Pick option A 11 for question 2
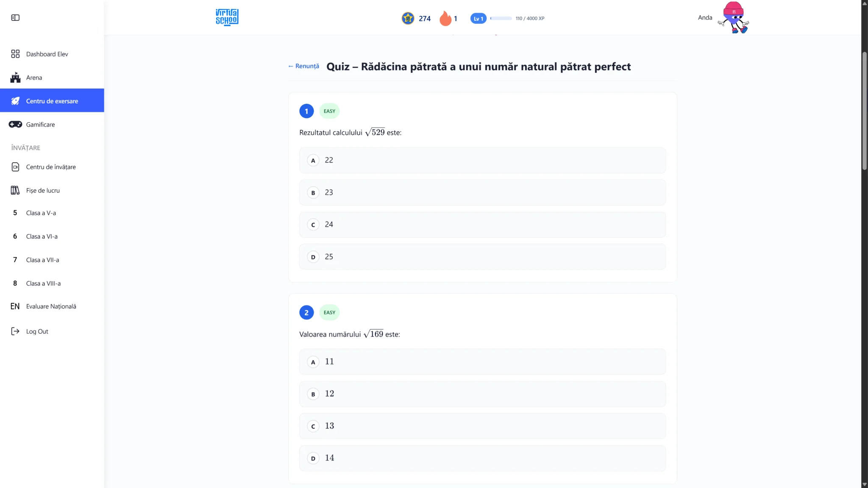This screenshot has width=868, height=488. (x=482, y=362)
